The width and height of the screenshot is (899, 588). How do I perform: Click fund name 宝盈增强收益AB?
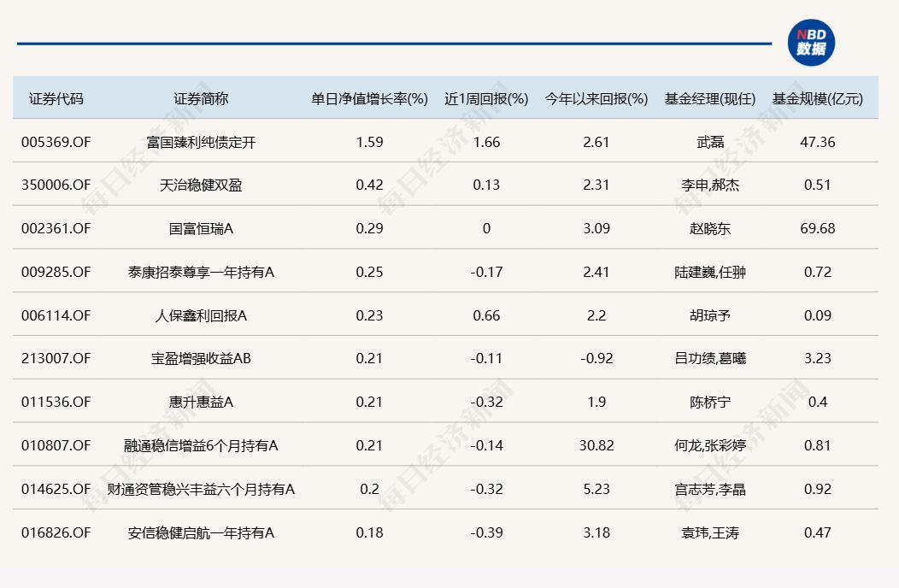coord(201,358)
